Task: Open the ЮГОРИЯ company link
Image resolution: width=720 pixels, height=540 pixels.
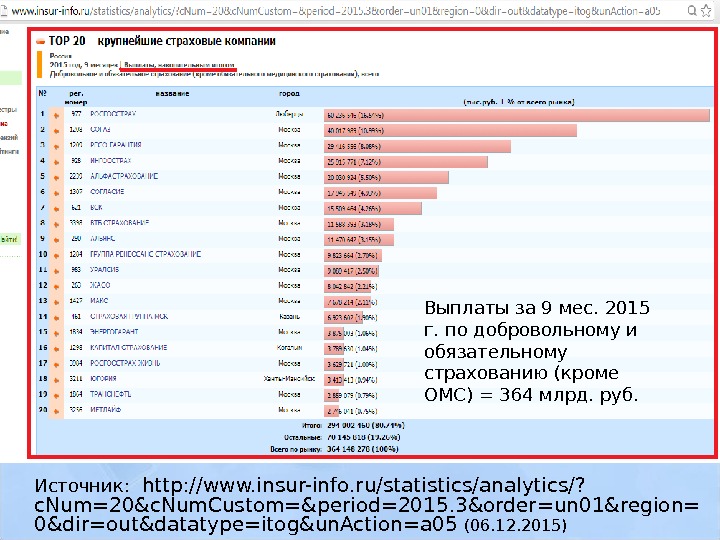Action: click(x=103, y=379)
